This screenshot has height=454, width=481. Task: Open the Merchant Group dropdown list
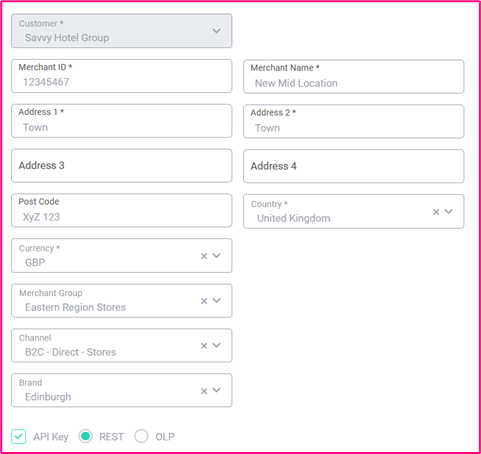[x=216, y=301]
